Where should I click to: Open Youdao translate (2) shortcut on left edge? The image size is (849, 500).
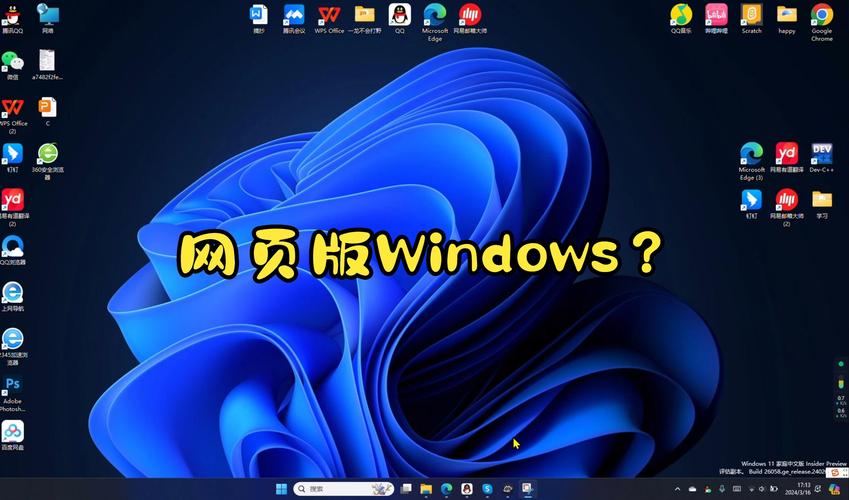click(x=12, y=207)
